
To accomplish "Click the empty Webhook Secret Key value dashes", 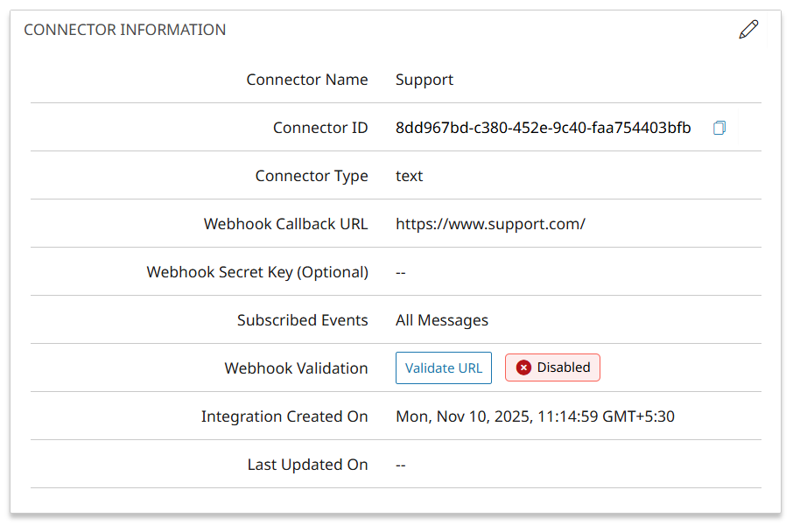I will (x=401, y=273).
